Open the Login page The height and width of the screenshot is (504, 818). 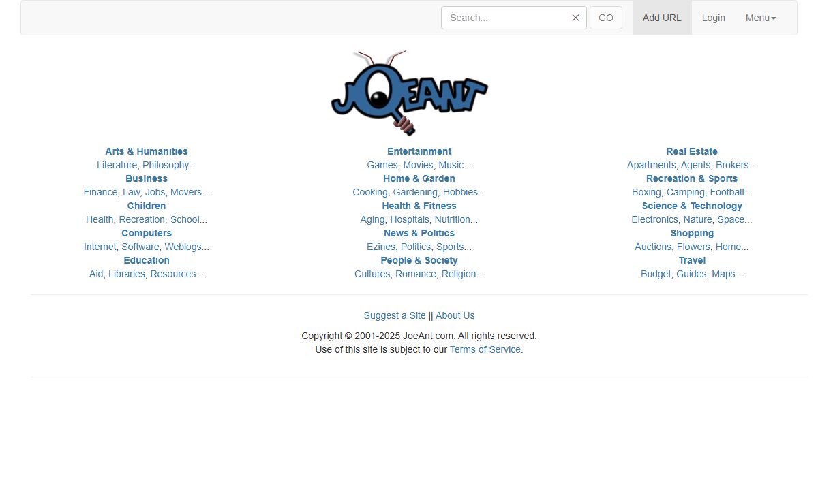pyautogui.click(x=714, y=18)
